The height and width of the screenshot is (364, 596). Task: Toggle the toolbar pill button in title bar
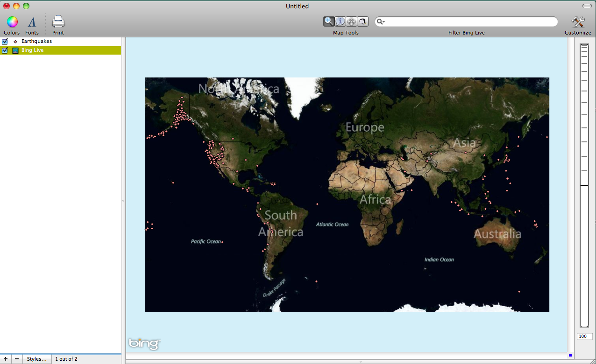(x=587, y=6)
